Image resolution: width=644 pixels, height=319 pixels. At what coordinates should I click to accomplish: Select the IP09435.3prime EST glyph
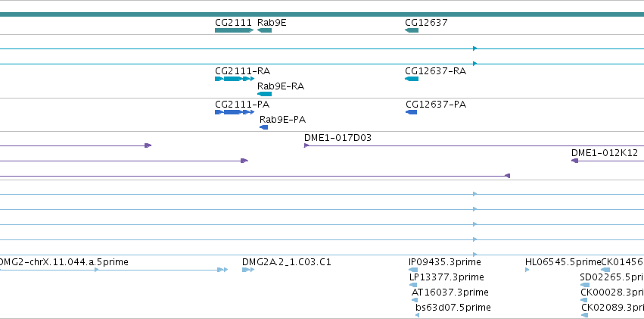(413, 270)
